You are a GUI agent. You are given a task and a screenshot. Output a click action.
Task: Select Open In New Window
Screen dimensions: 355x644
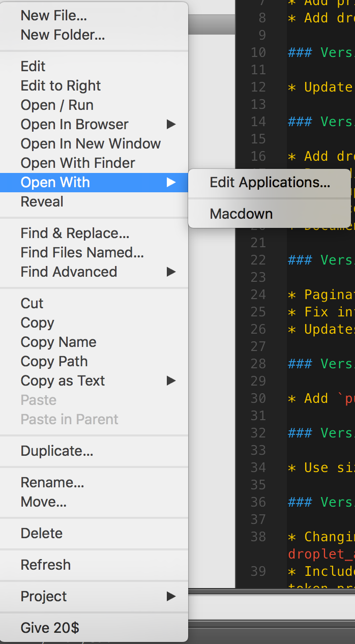[91, 144]
